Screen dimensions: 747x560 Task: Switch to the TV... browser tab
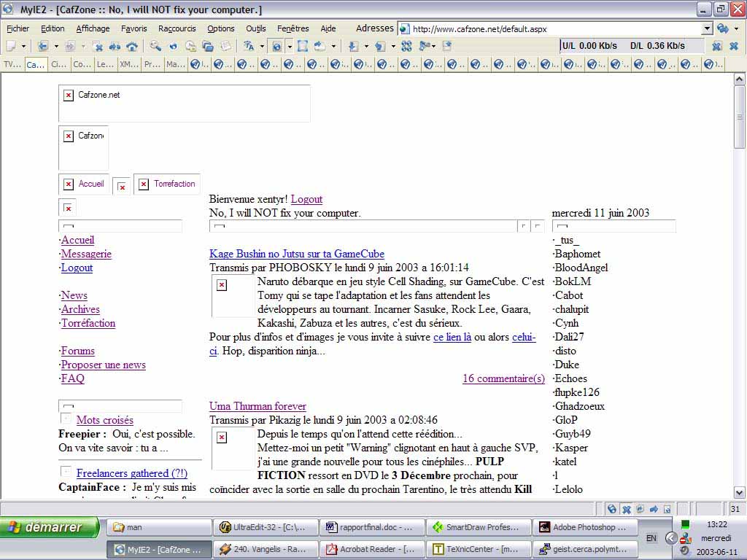click(12, 64)
